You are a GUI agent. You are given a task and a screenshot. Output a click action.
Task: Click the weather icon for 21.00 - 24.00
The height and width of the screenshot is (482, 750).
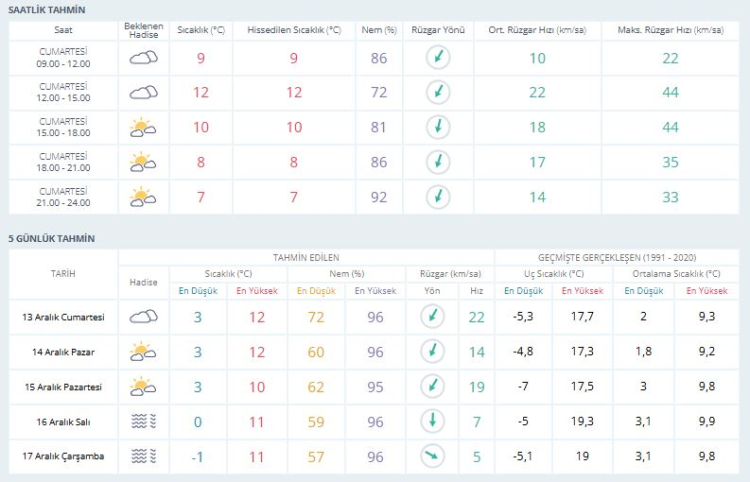point(144,196)
